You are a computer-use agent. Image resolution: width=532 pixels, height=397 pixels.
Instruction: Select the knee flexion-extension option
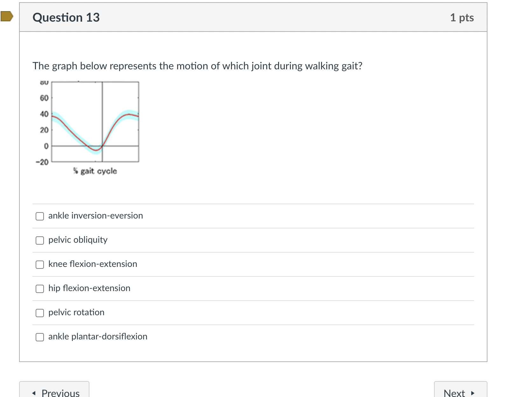click(x=40, y=264)
